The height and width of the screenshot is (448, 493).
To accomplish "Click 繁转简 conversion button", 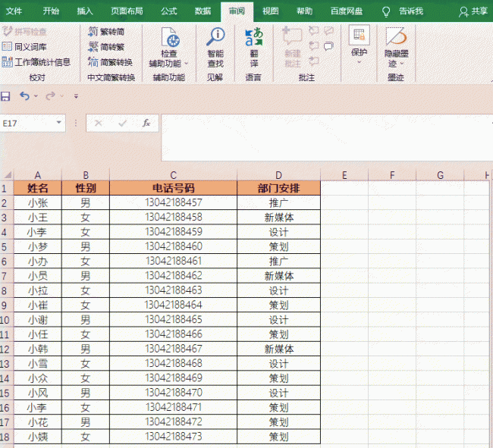I will [106, 31].
